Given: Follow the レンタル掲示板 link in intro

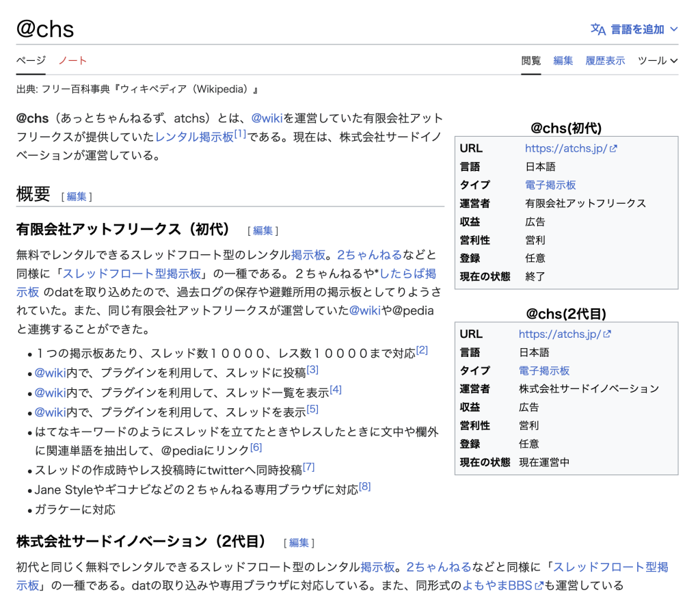Looking at the screenshot, I should [x=195, y=137].
